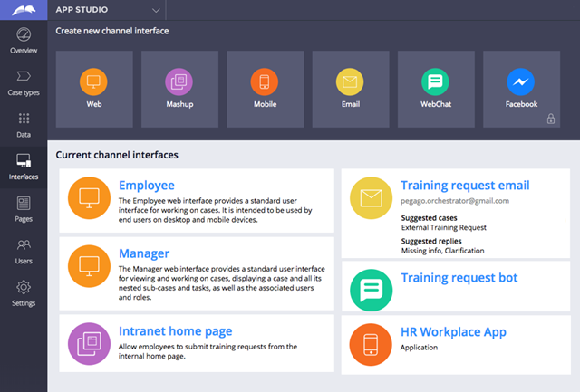
Task: Click the orange Web channel icon
Action: (x=93, y=82)
